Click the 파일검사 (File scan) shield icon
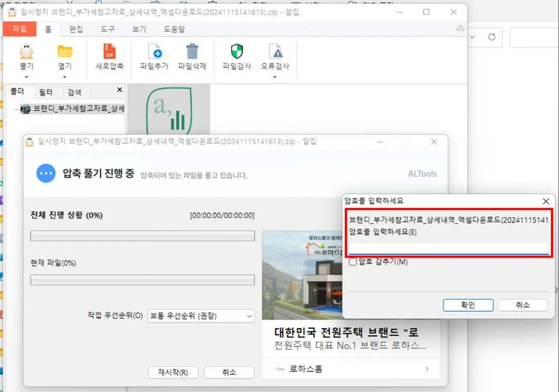The image size is (559, 392). coord(237,52)
